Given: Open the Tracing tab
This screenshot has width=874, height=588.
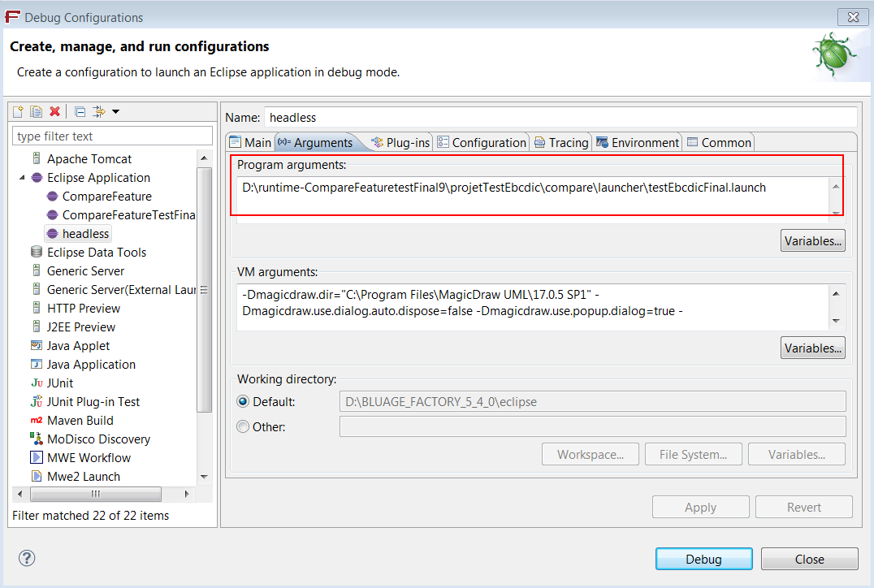Looking at the screenshot, I should [x=562, y=143].
